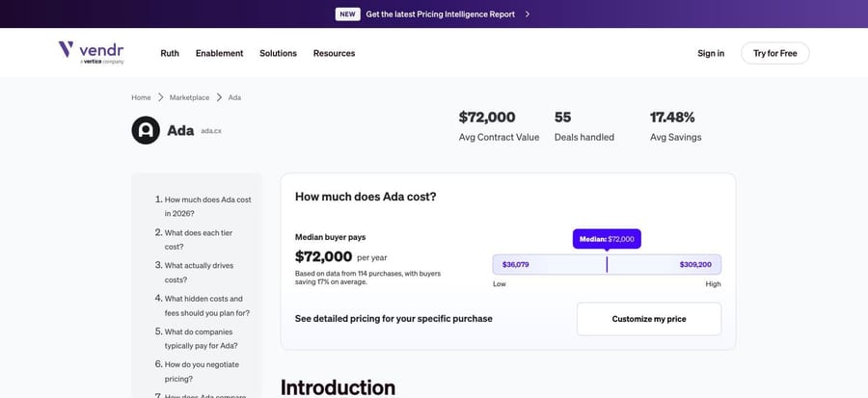Click the NEW badge in the banner
Viewport: 868px width, 398px height.
click(x=347, y=14)
